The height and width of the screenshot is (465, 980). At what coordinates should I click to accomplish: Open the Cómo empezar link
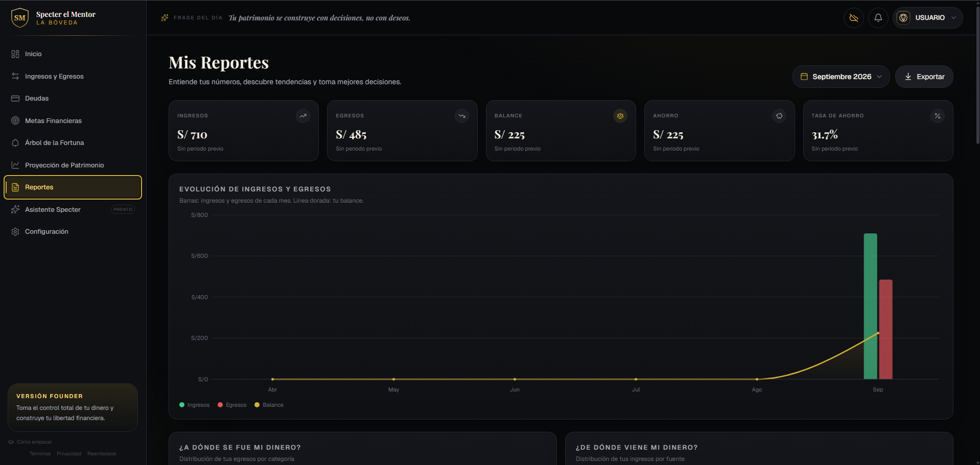31,442
